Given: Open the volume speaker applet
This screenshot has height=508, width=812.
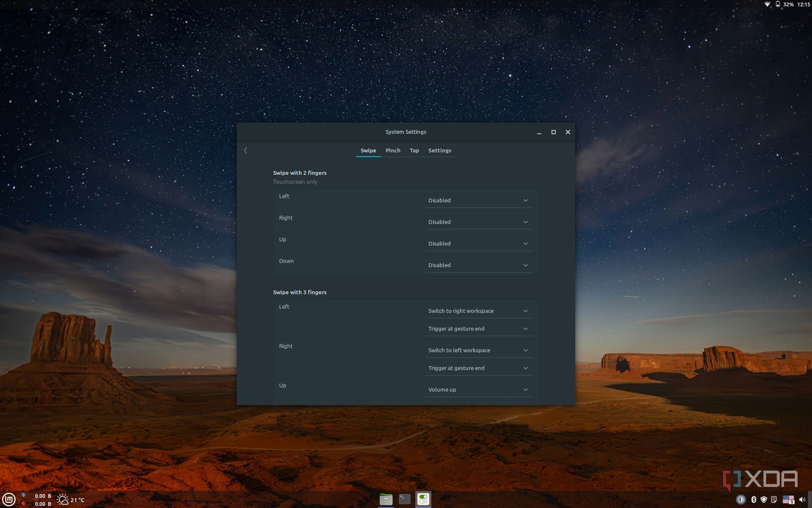Looking at the screenshot, I should click(802, 500).
